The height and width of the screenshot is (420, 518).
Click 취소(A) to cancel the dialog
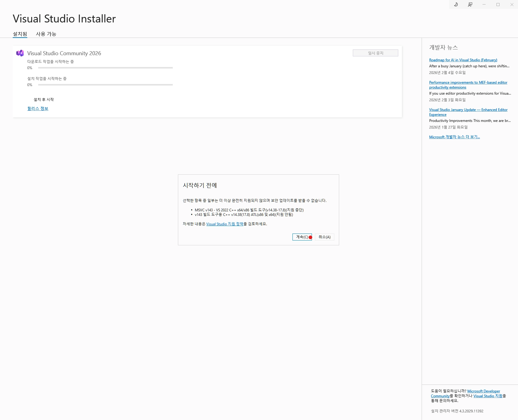click(325, 237)
